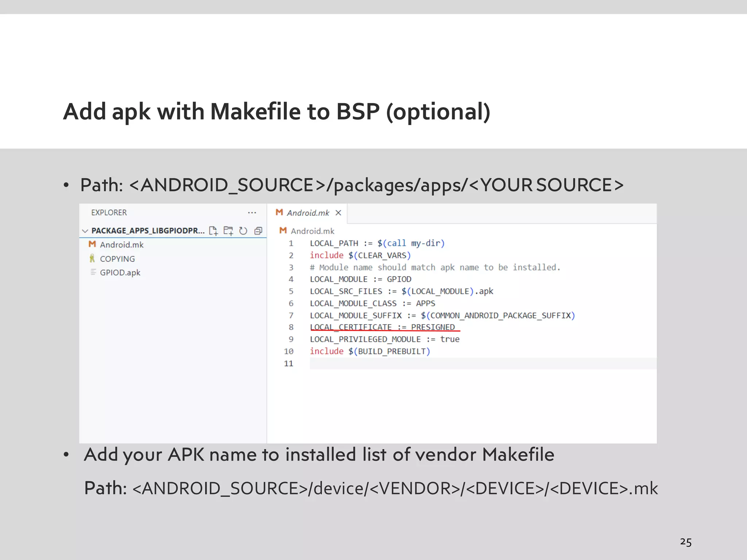Click the include $(BUILD_PREBUILT) line
The image size is (747, 560).
point(370,351)
